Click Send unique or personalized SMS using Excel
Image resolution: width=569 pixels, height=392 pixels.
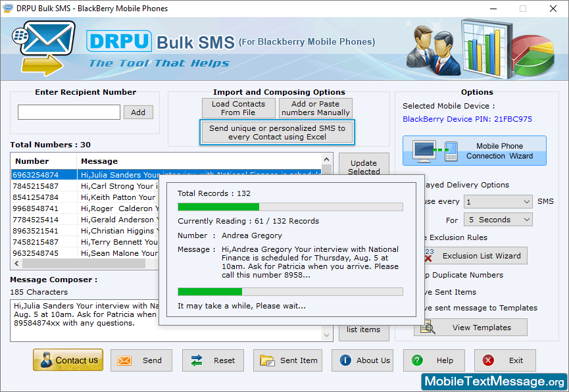coord(277,132)
